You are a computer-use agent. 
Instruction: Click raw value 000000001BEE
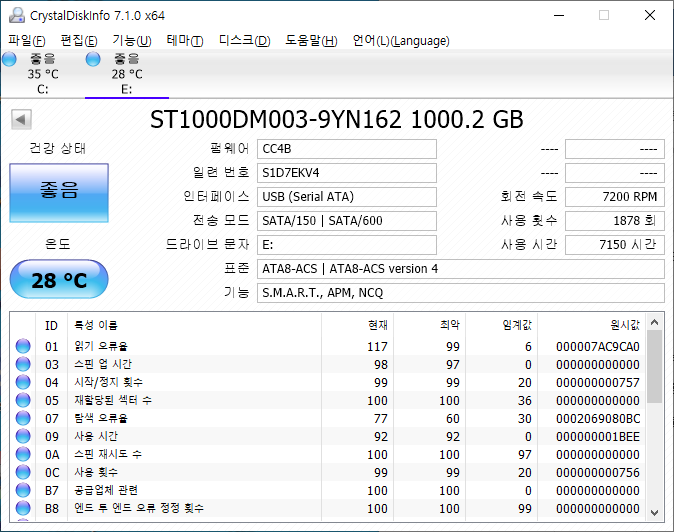(x=598, y=437)
